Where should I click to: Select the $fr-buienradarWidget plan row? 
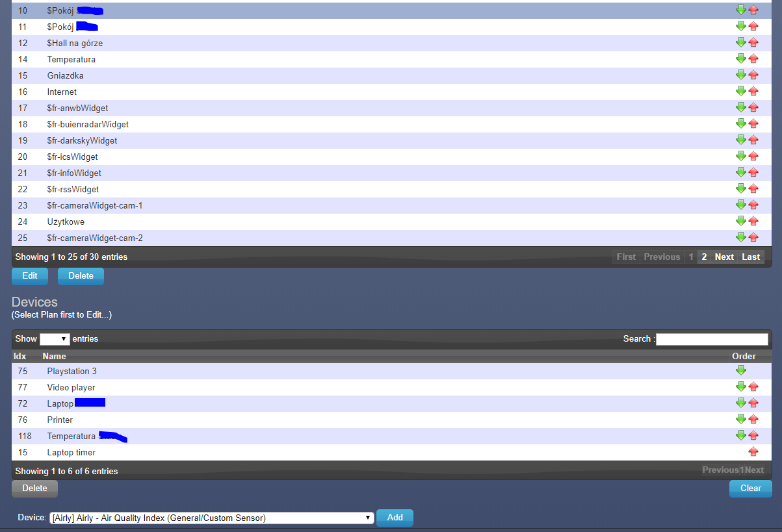click(x=391, y=124)
